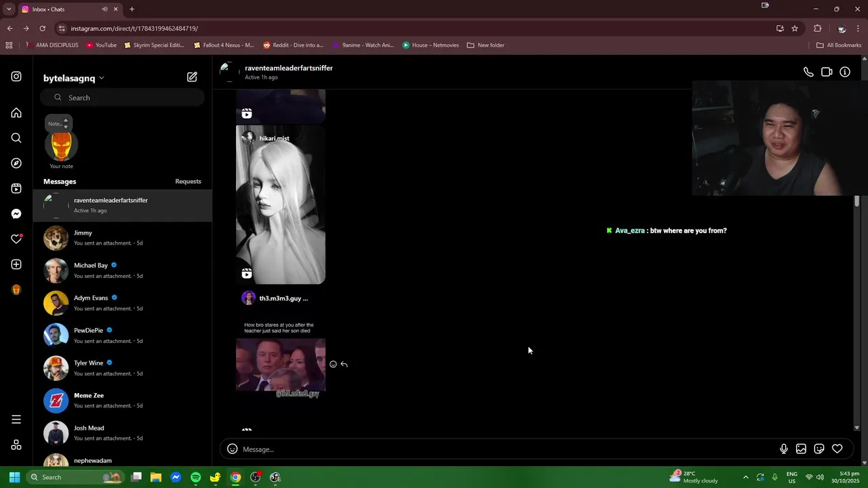Open YouTube bookmark
The height and width of the screenshot is (488, 868).
[x=101, y=45]
